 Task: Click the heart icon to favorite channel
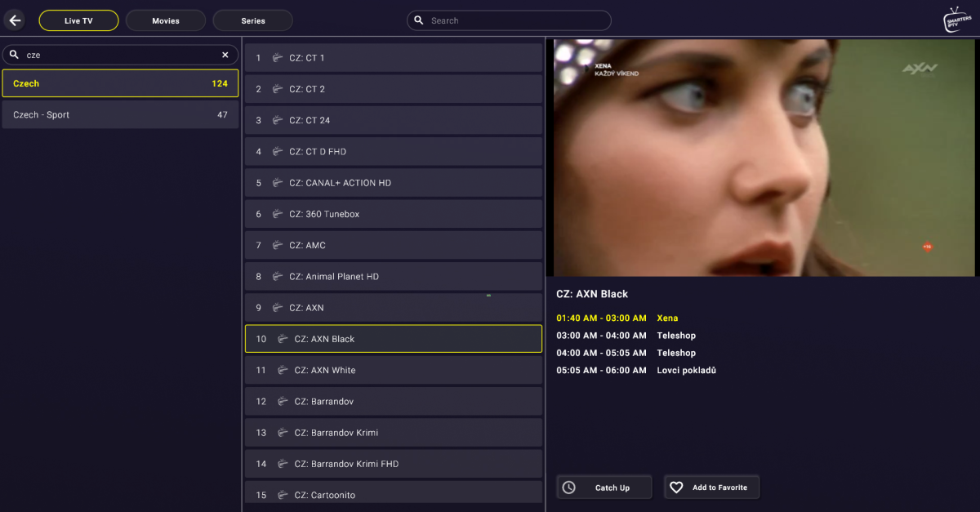click(676, 488)
